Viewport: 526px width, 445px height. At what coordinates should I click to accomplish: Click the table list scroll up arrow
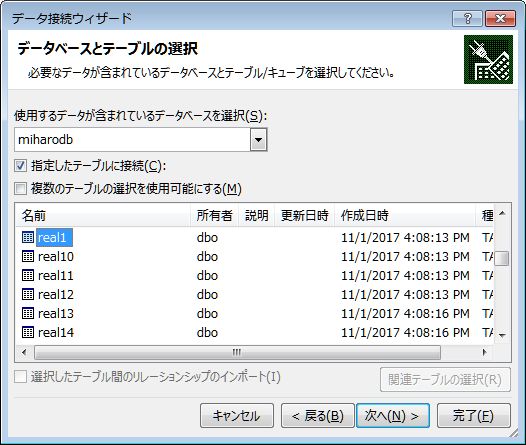[x=502, y=213]
